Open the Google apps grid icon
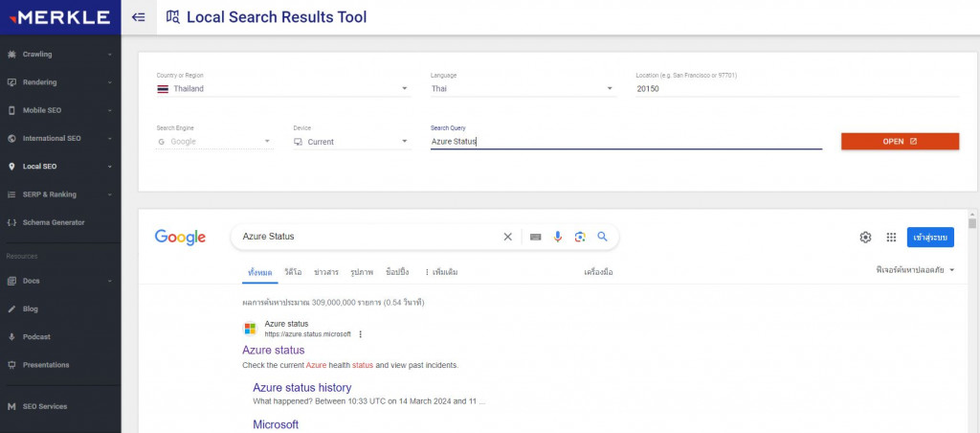Image resolution: width=980 pixels, height=433 pixels. 891,238
